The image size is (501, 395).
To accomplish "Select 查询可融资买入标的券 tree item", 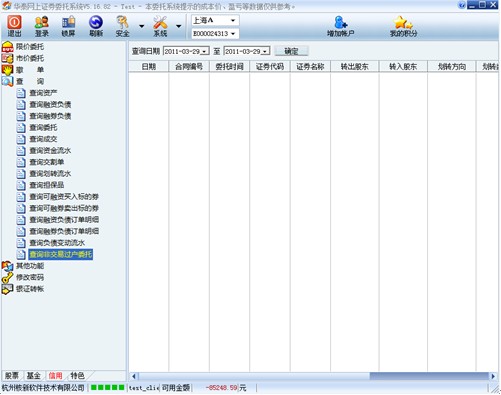I will coord(64,197).
